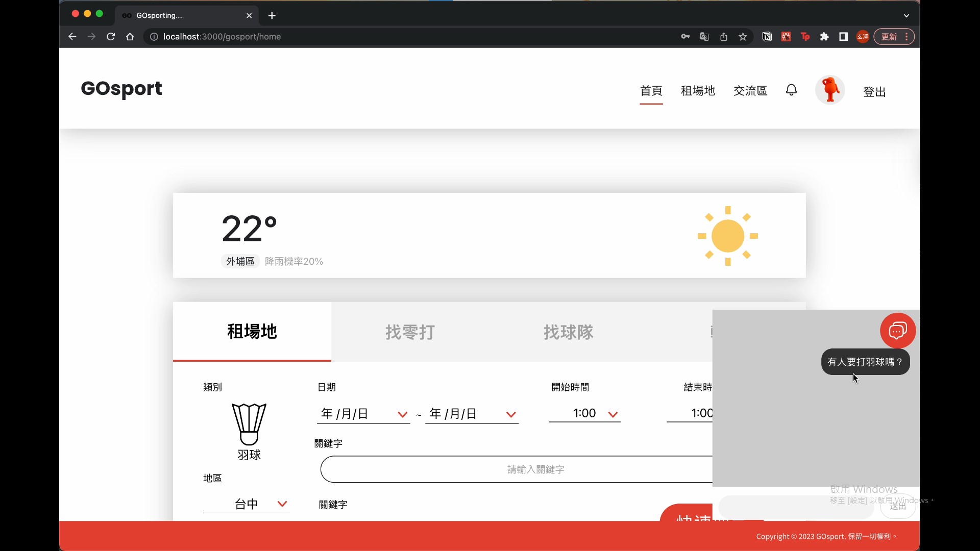The image size is (980, 551).
Task: Open the red bird user avatar
Action: (830, 90)
